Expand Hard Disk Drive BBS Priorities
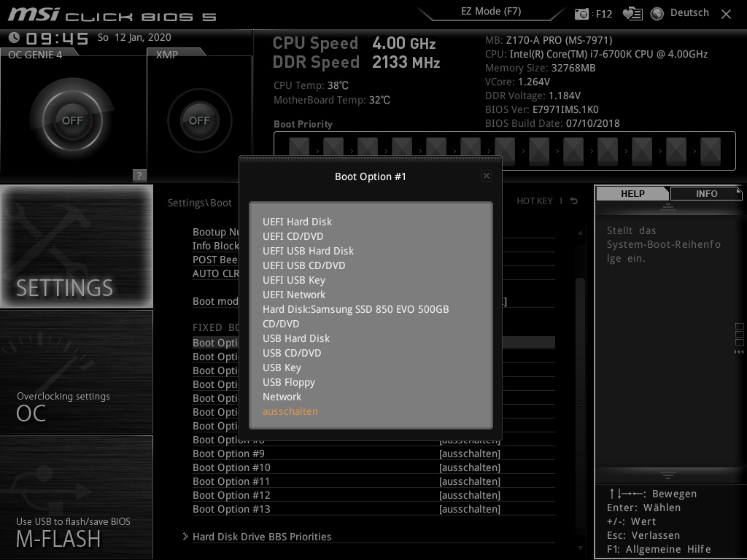Viewport: 747px width, 560px height. pyautogui.click(x=262, y=537)
